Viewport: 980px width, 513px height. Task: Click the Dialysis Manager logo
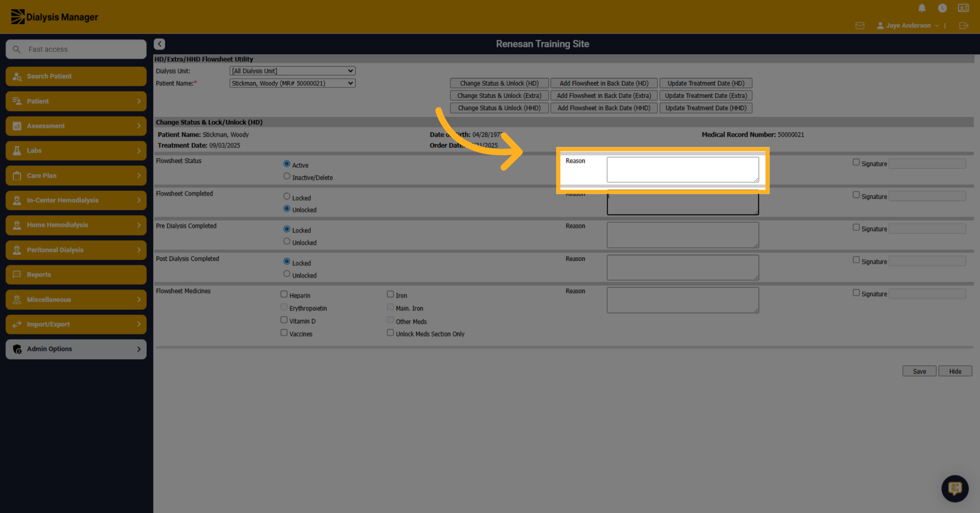click(x=54, y=17)
